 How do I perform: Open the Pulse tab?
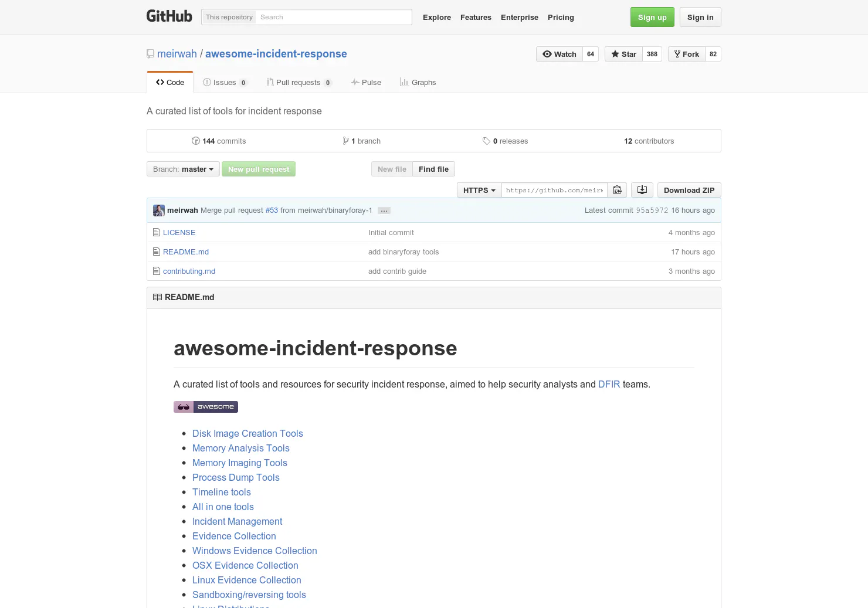[x=366, y=82]
